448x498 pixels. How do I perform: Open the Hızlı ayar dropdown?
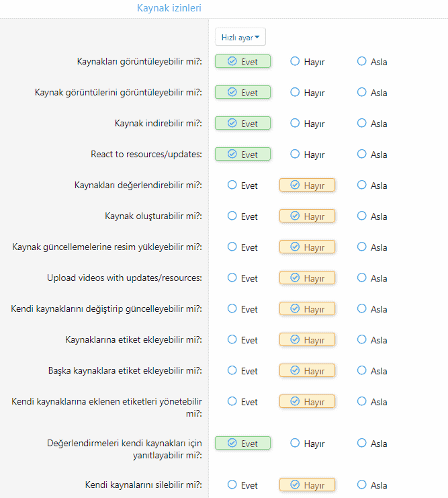click(240, 38)
